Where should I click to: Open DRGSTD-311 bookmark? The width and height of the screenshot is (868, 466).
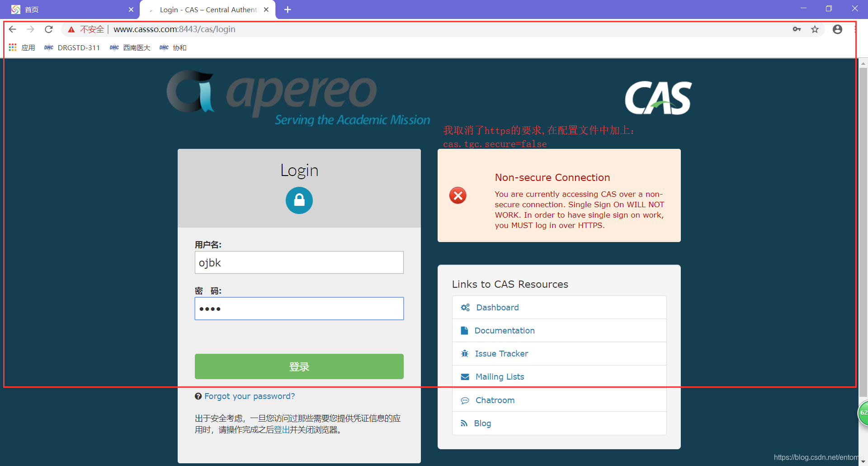pyautogui.click(x=72, y=48)
